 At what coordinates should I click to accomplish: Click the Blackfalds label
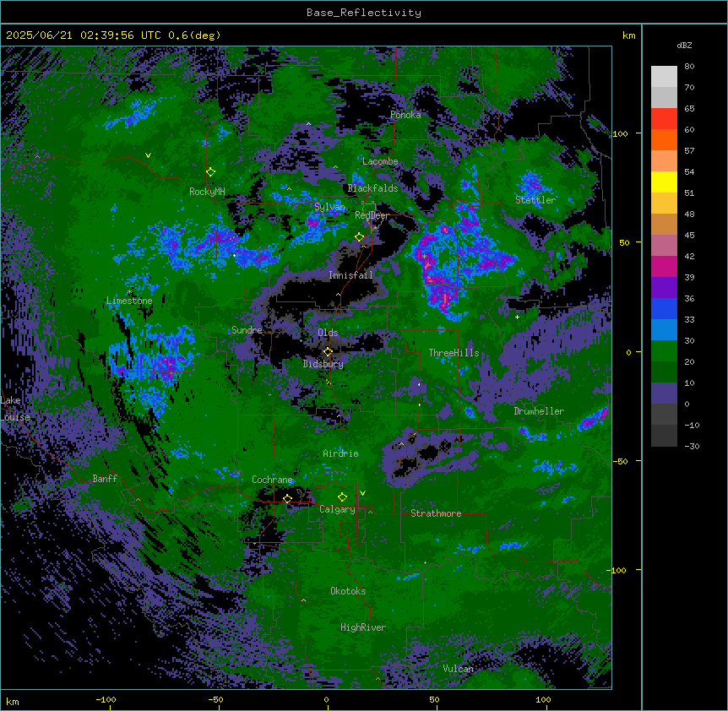pos(372,188)
